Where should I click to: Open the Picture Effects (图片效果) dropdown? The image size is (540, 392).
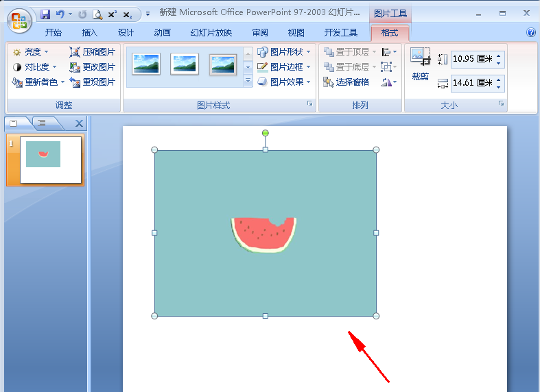click(x=284, y=82)
